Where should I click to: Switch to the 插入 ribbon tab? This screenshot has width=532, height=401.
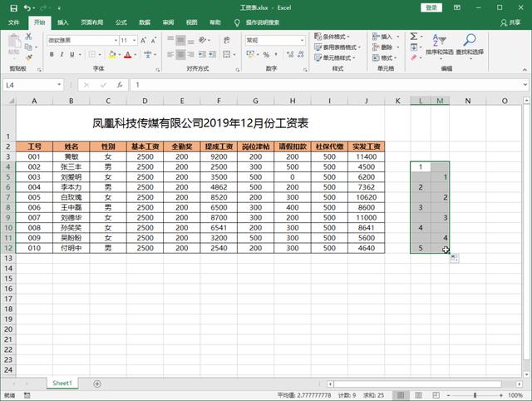pyautogui.click(x=64, y=22)
